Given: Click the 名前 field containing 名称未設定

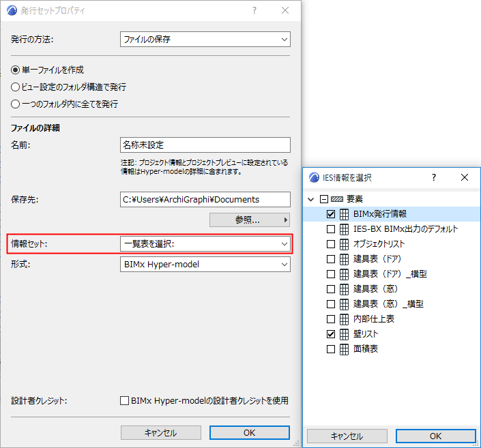Looking at the screenshot, I should coord(205,145).
